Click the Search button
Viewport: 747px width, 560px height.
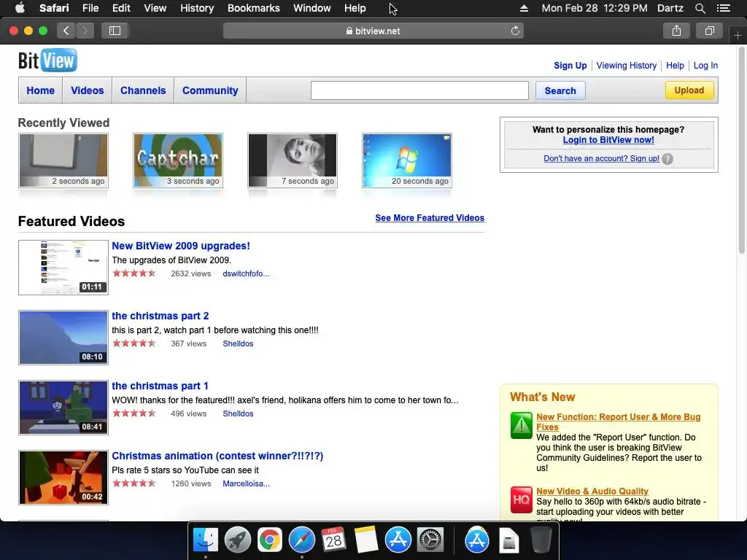(560, 90)
